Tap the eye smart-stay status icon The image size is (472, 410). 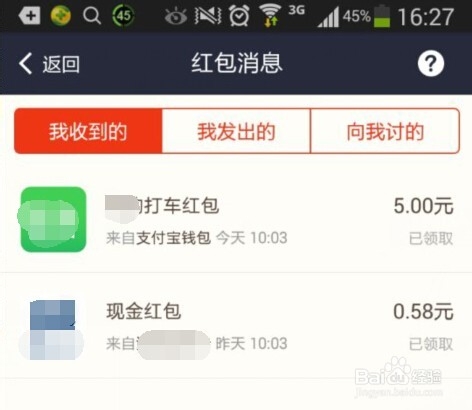[176, 16]
